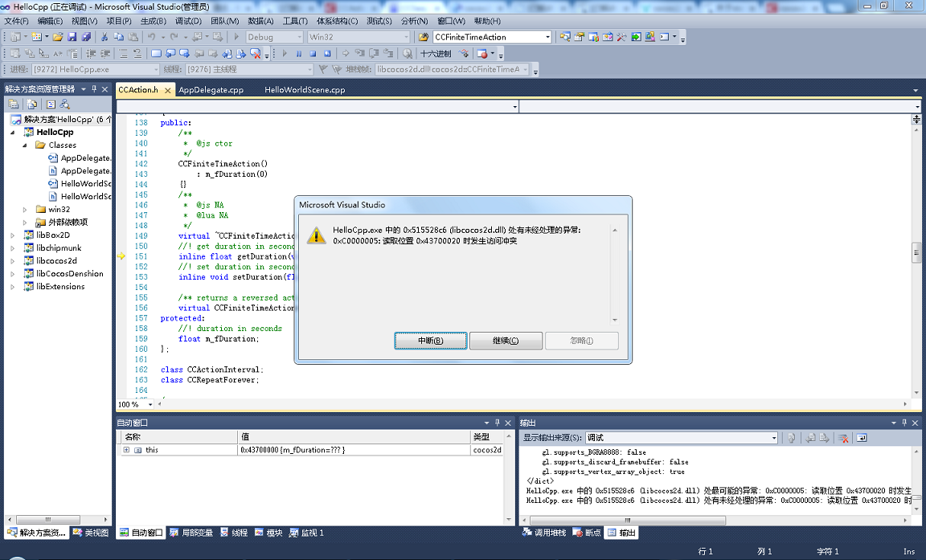Screen dimensions: 926x560
Task: Close the CCAction.h tab
Action: point(168,90)
